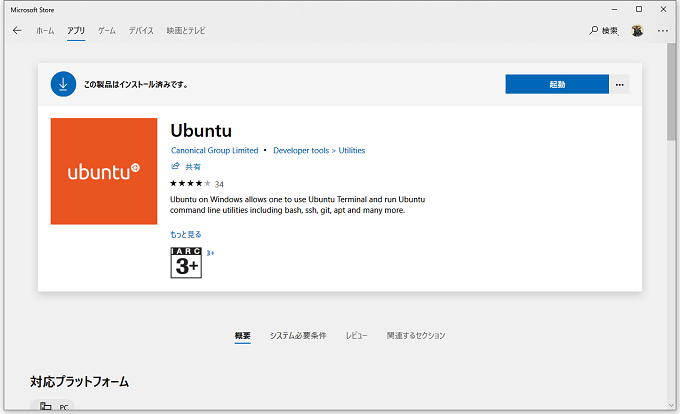
Task: Open the user account avatar
Action: 637,31
